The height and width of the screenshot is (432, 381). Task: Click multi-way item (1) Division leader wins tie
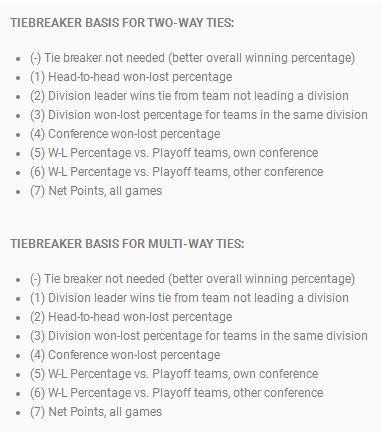189,298
